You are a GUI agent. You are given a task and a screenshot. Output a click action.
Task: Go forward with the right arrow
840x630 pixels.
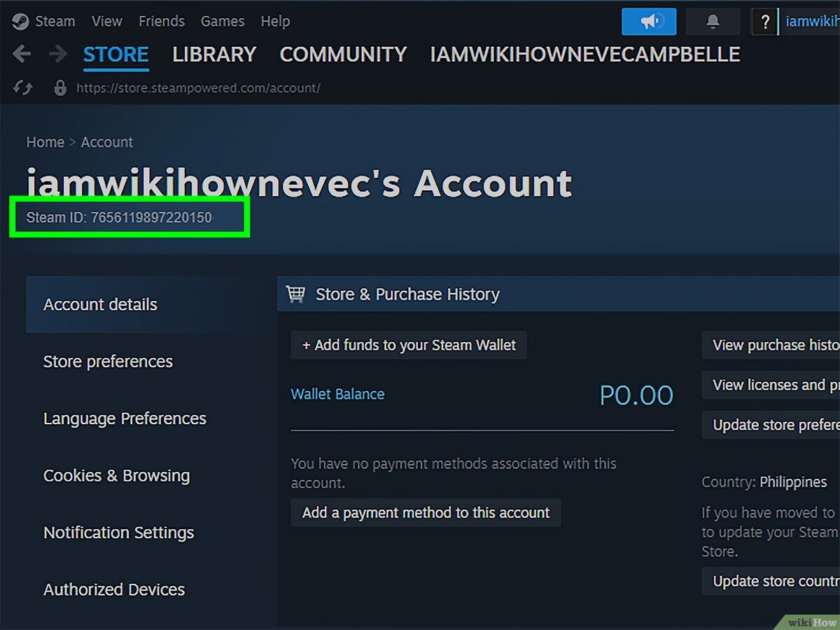[x=57, y=54]
